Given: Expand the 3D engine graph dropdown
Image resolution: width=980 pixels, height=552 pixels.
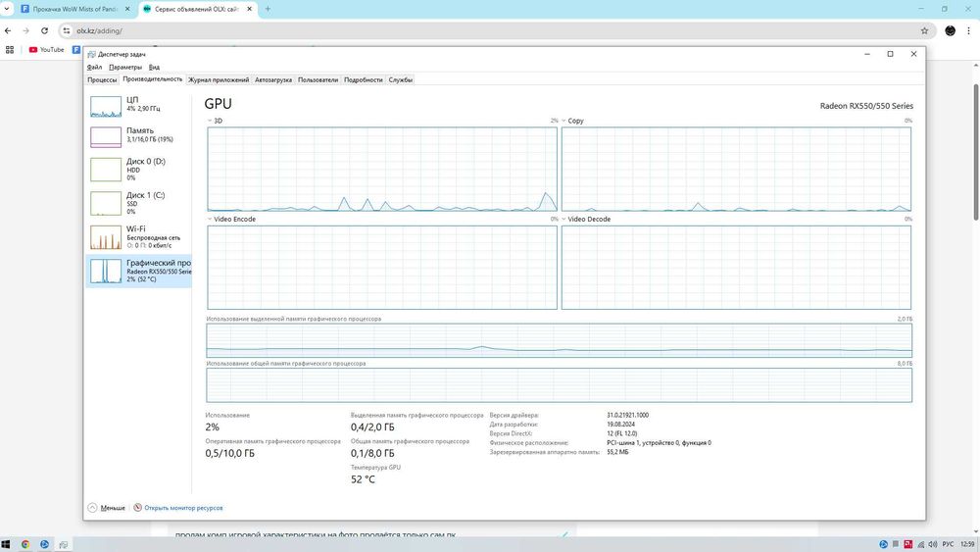Looking at the screenshot, I should tap(210, 121).
